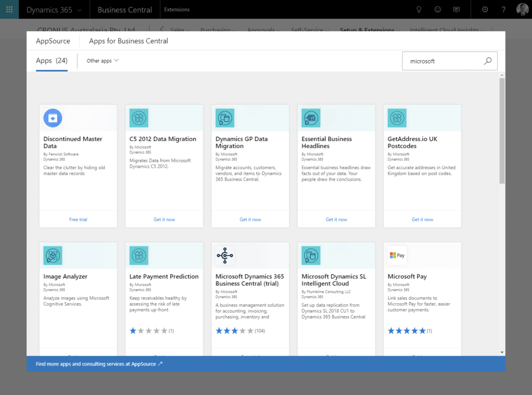Click By Plumbline Consulting LLC publisher text

click(326, 292)
